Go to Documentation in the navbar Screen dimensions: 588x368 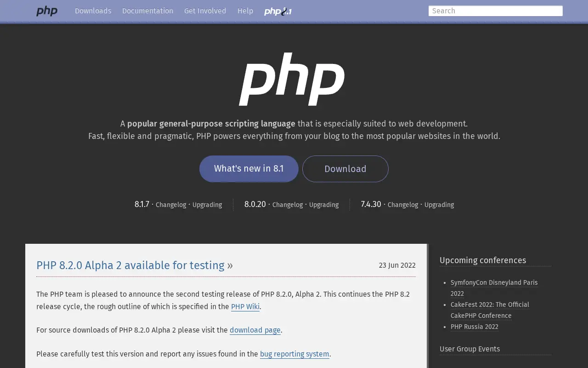pos(147,11)
